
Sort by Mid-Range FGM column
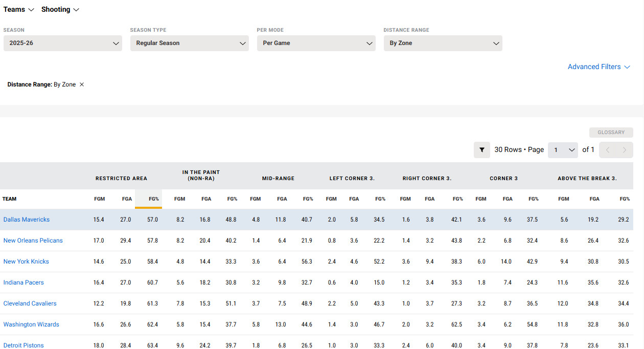(x=255, y=199)
